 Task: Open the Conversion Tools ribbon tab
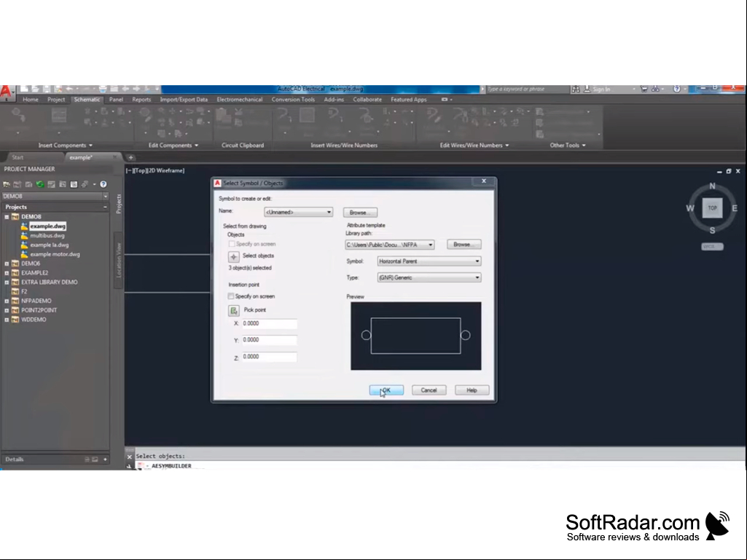(x=293, y=100)
